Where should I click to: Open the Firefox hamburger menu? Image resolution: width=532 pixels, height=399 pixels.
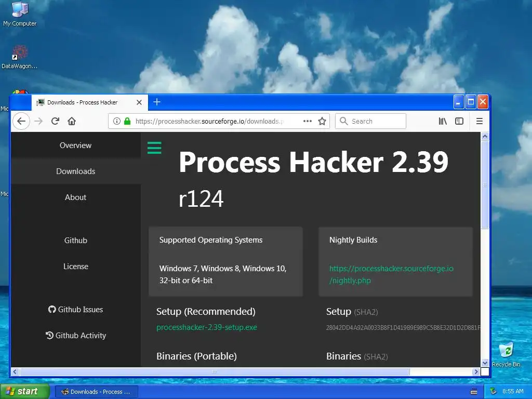pos(480,121)
